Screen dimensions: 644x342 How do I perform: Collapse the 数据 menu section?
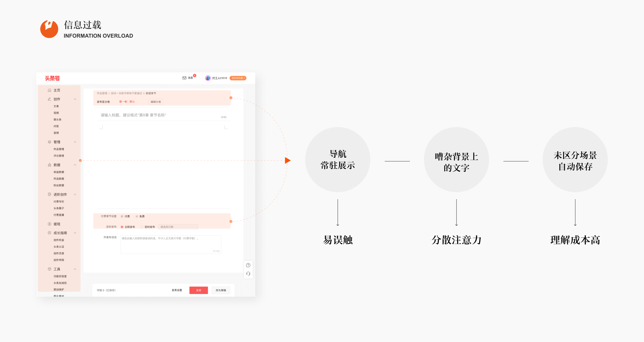pyautogui.click(x=75, y=165)
